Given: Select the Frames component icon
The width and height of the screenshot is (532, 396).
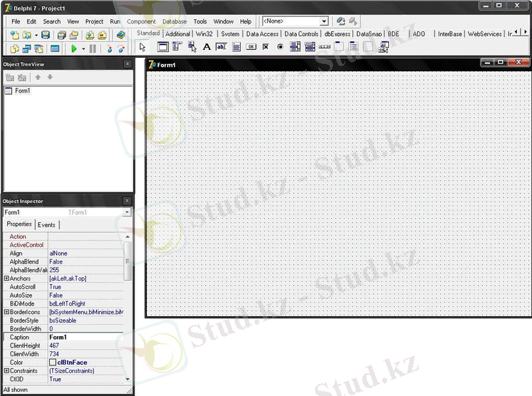Looking at the screenshot, I should (x=163, y=47).
